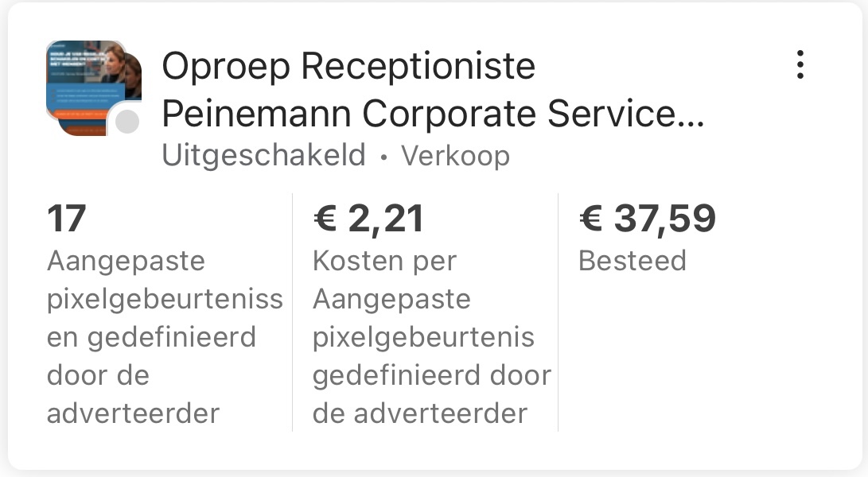Click the "Verkoop" objective label

(455, 156)
